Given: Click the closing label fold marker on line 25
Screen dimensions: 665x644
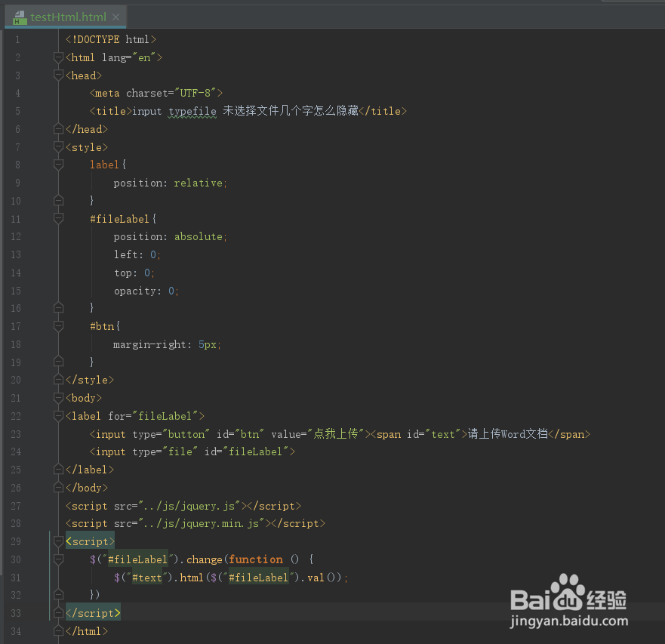Looking at the screenshot, I should tap(59, 470).
